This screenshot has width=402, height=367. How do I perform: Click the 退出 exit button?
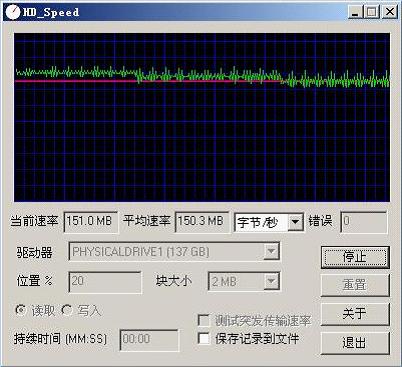pyautogui.click(x=355, y=343)
